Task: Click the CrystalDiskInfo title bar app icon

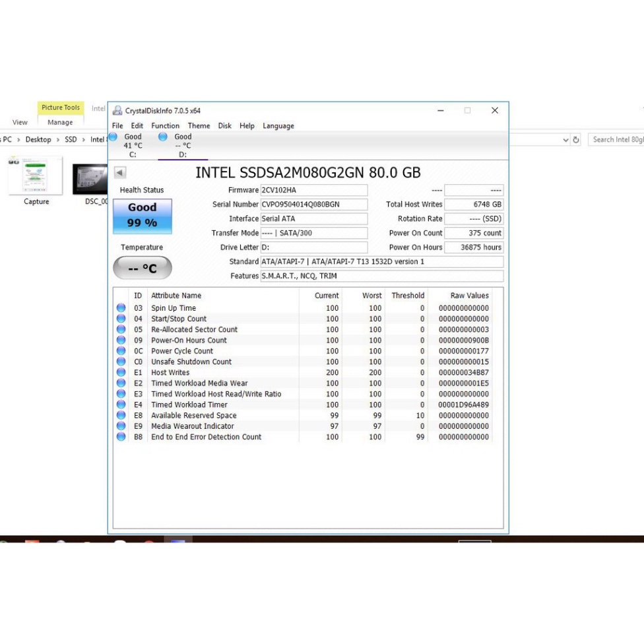Action: 117,110
